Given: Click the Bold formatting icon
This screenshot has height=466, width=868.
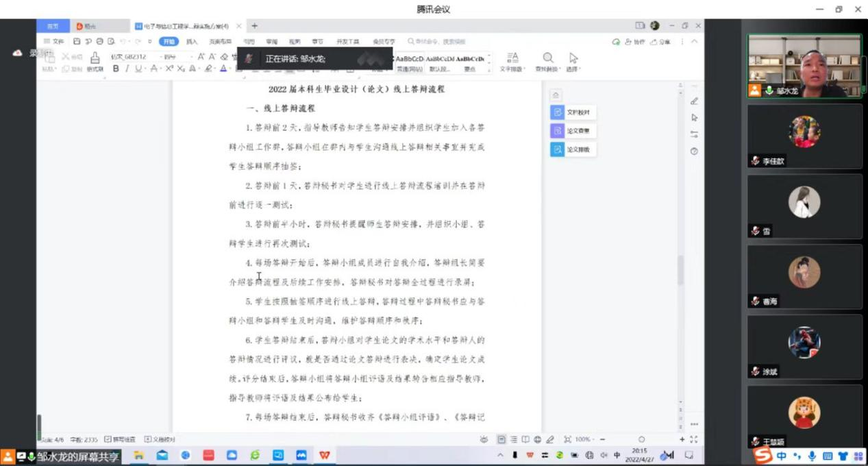Looking at the screenshot, I should point(116,69).
